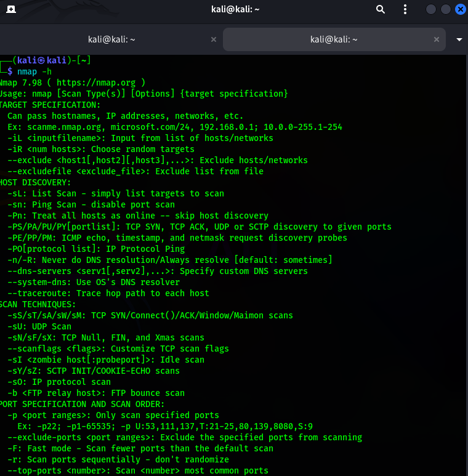This screenshot has width=468, height=476.
Task: Click the minimize window button
Action: [431, 10]
